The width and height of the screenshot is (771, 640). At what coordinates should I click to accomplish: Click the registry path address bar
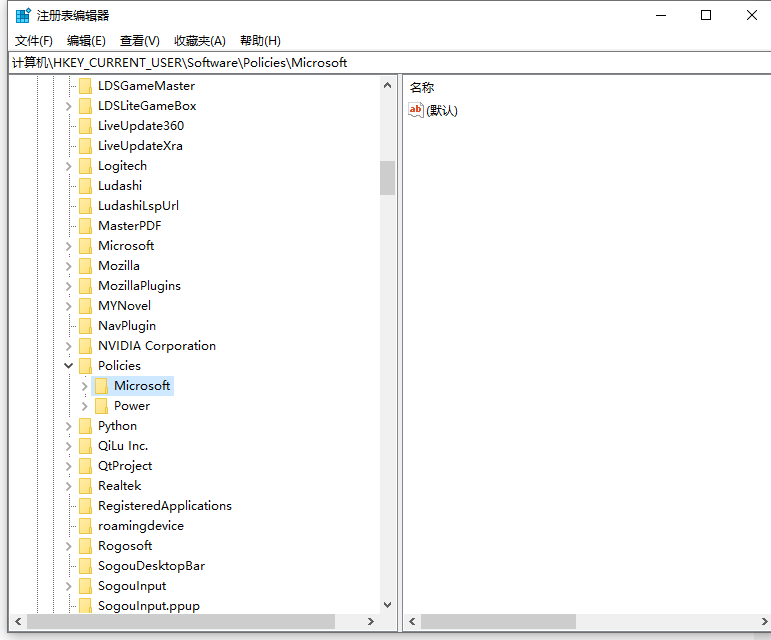click(389, 63)
